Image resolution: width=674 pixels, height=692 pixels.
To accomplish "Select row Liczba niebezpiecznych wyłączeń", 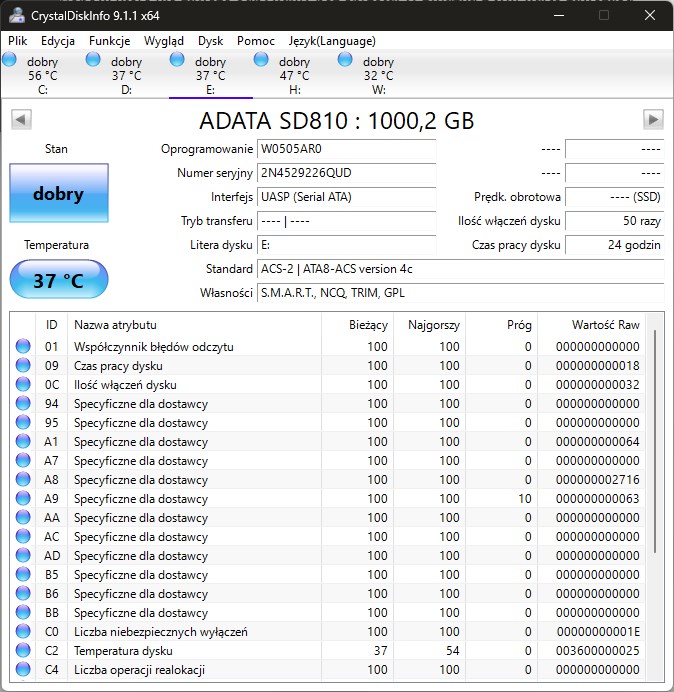I will [328, 632].
